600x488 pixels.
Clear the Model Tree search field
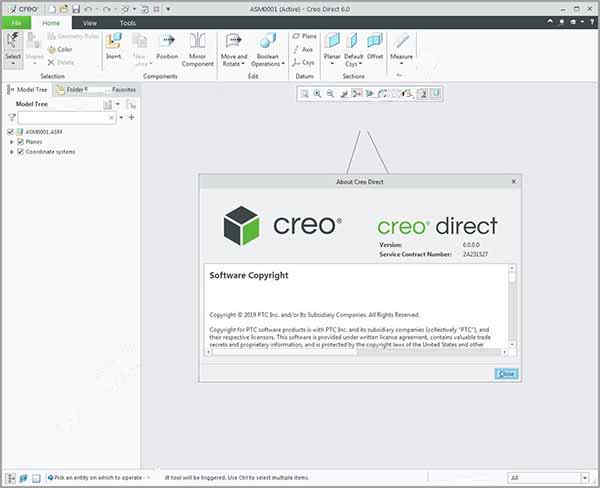(111, 118)
